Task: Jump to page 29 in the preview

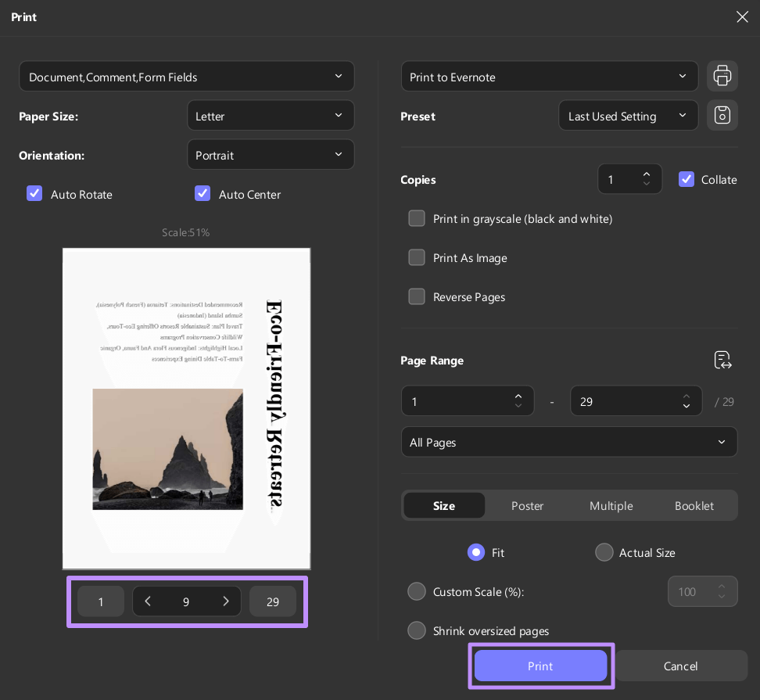Action: [272, 601]
